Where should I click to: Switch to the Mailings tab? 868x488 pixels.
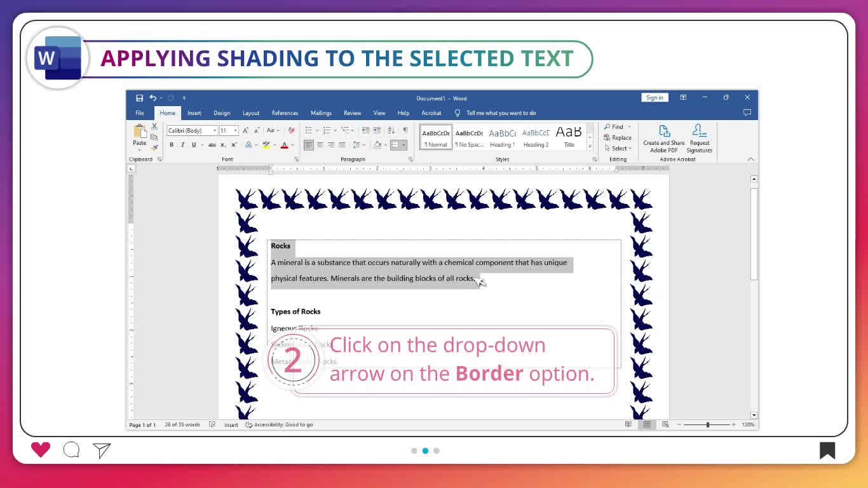pyautogui.click(x=321, y=113)
